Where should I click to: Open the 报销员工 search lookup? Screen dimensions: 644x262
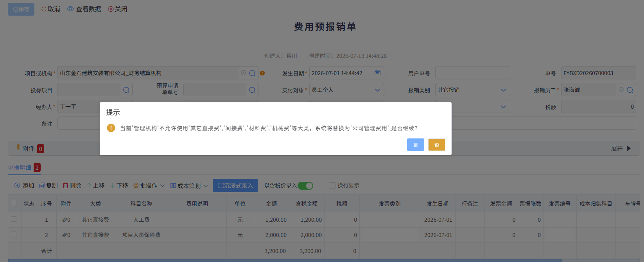pyautogui.click(x=630, y=90)
